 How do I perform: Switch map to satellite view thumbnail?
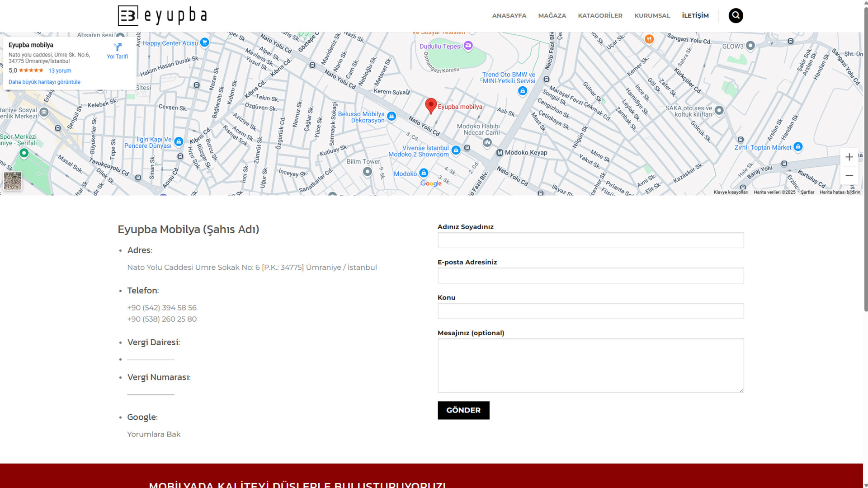(x=13, y=181)
